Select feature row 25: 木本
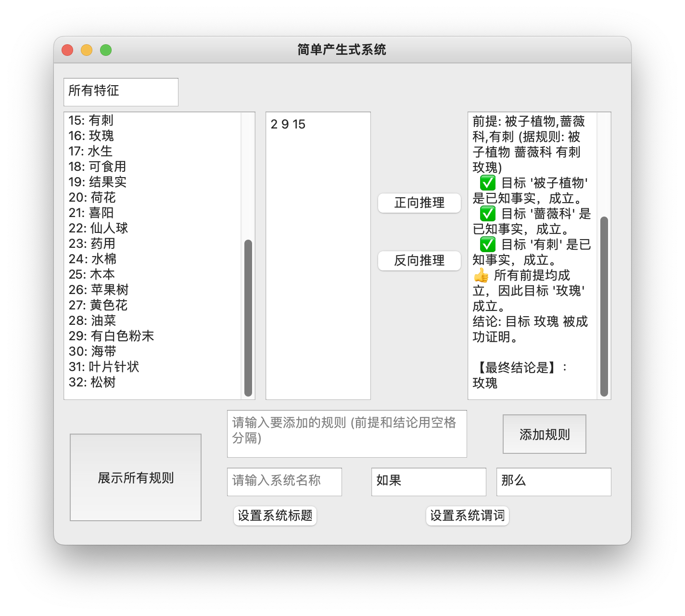Image resolution: width=685 pixels, height=616 pixels. click(92, 274)
